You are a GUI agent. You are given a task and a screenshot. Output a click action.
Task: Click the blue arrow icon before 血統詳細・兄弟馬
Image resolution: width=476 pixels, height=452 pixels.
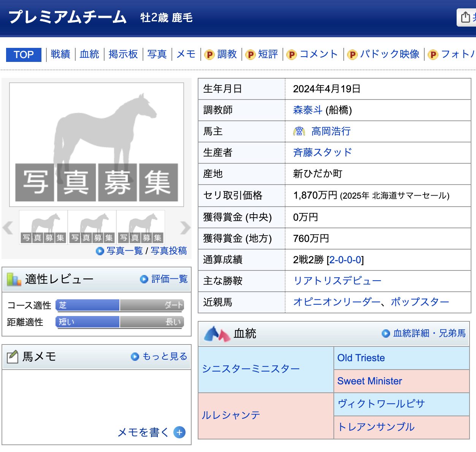click(386, 333)
